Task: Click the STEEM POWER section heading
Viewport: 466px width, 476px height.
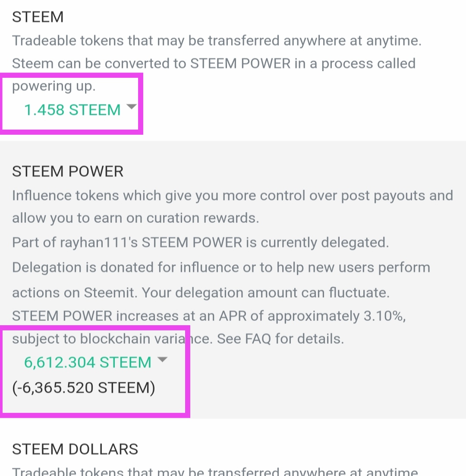Action: click(x=68, y=171)
